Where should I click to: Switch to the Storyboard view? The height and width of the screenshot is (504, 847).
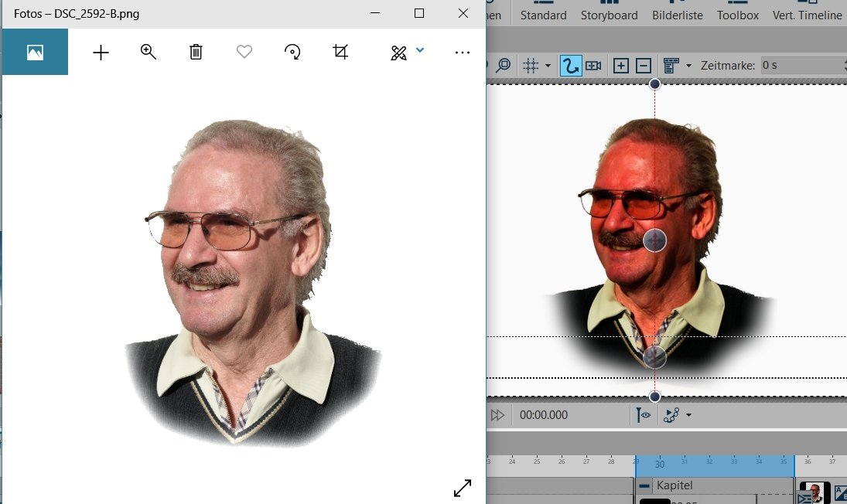point(609,15)
